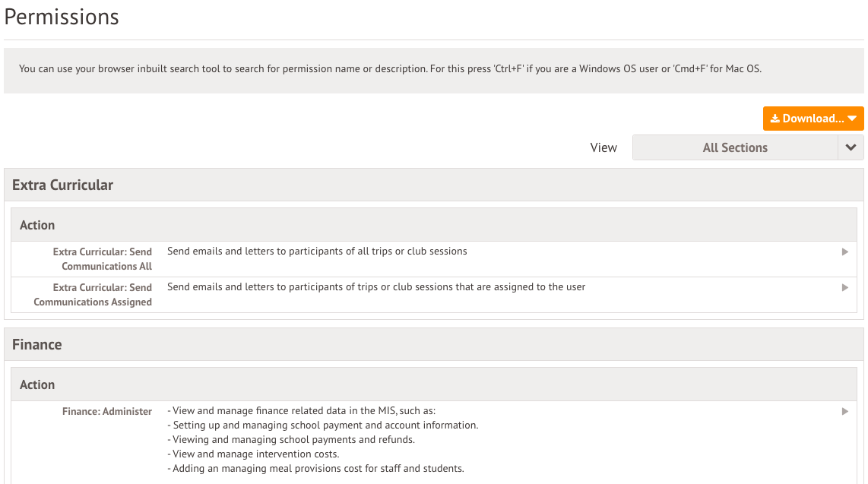Click the Extra Curricular section header
The height and width of the screenshot is (484, 868).
[63, 185]
